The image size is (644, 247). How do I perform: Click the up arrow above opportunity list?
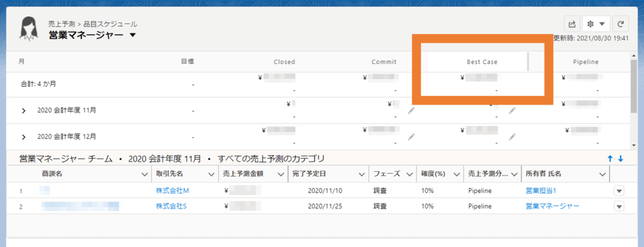pos(610,158)
